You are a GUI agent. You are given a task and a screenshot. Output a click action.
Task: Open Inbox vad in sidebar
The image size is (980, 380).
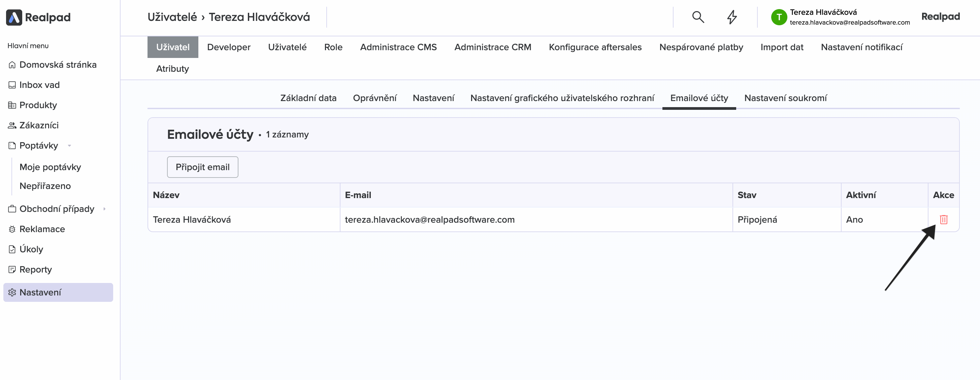(39, 85)
